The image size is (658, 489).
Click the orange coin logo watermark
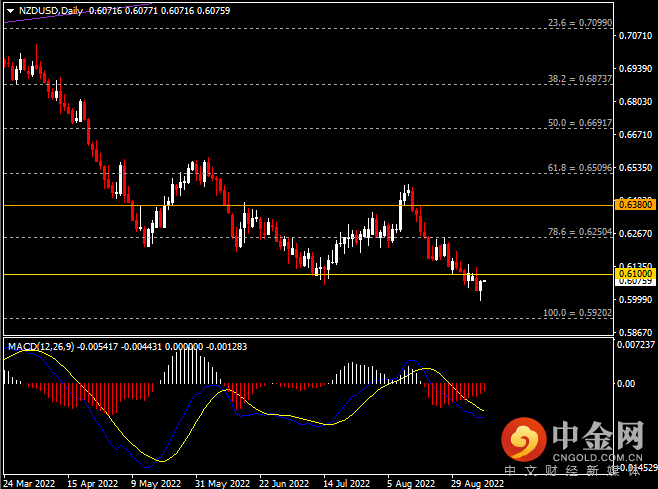click(x=522, y=438)
